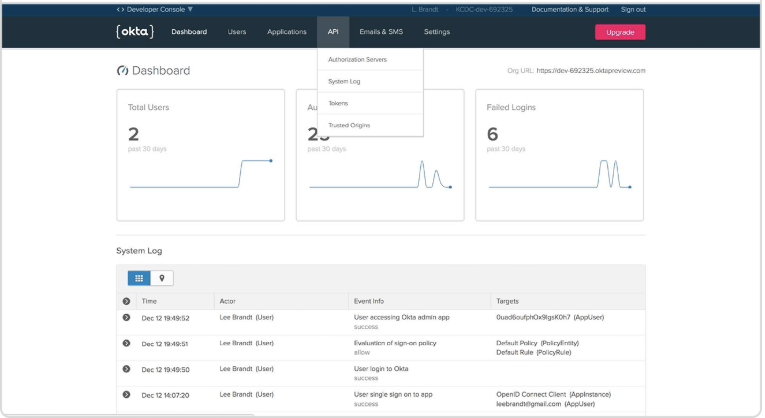
Task: Click the Failed Logins count 6
Action: [x=492, y=134]
